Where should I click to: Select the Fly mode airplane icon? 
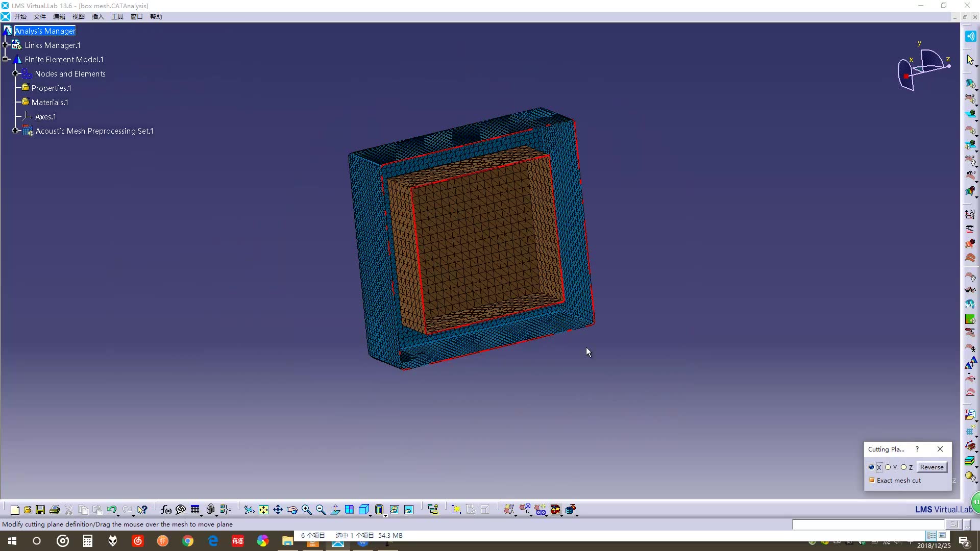click(249, 509)
